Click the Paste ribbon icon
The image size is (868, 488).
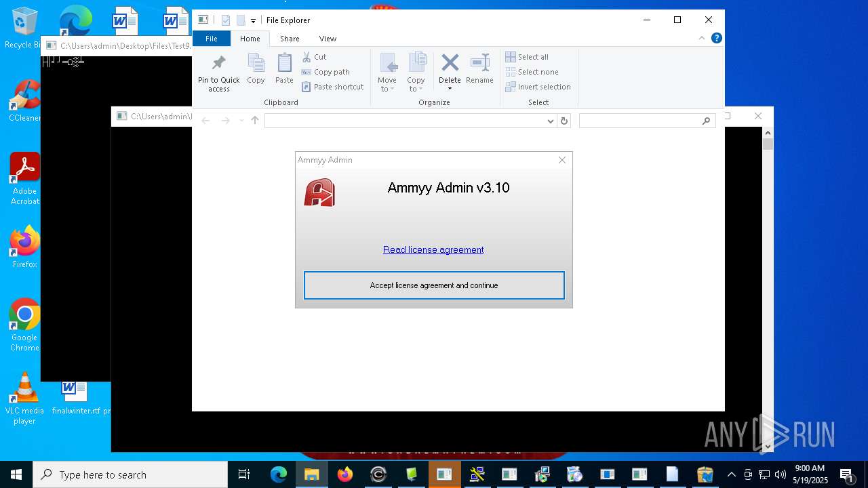284,69
